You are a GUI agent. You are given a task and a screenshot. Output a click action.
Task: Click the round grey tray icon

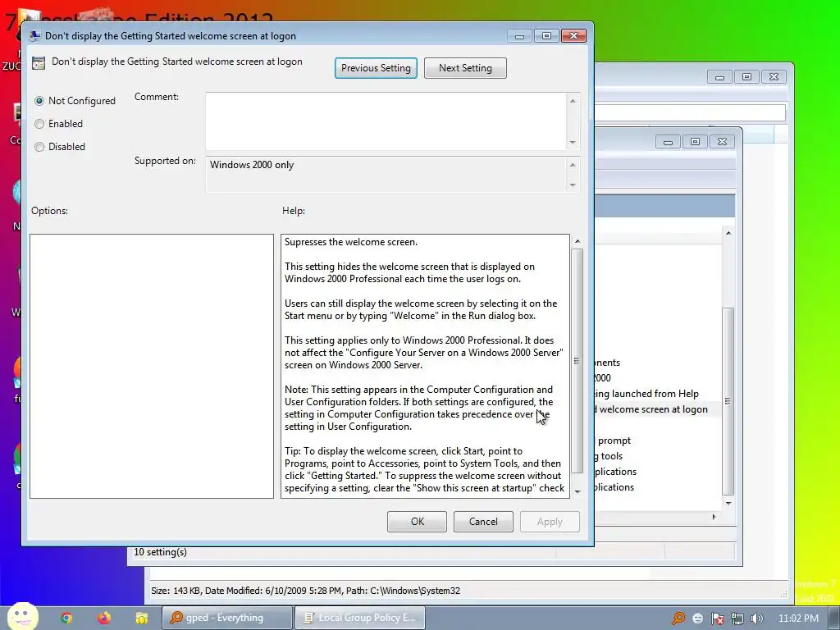(697, 619)
